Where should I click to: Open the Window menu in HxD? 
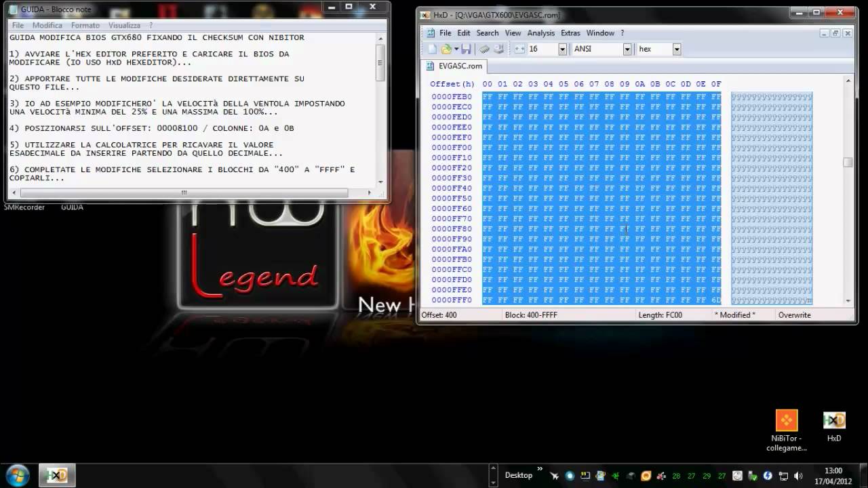600,33
